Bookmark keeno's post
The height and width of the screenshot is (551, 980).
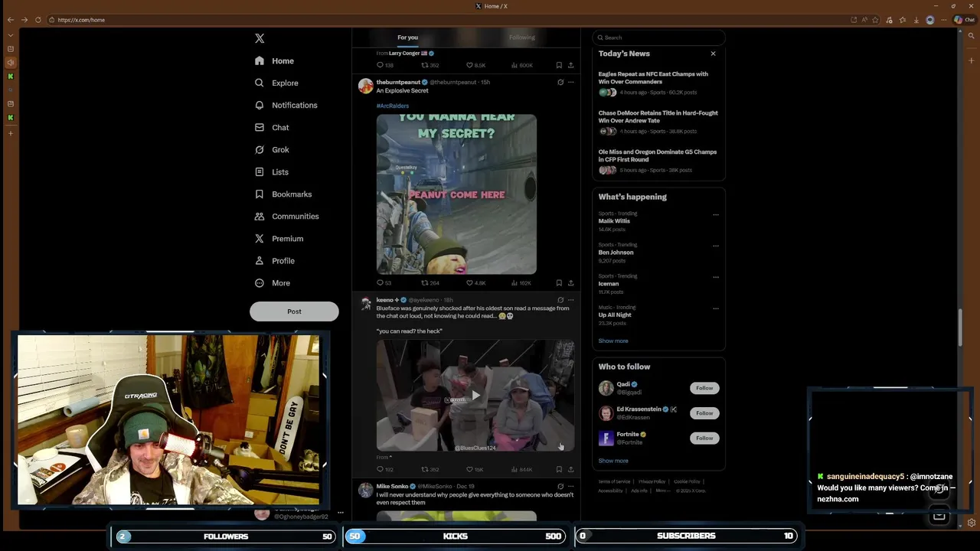pyautogui.click(x=559, y=469)
